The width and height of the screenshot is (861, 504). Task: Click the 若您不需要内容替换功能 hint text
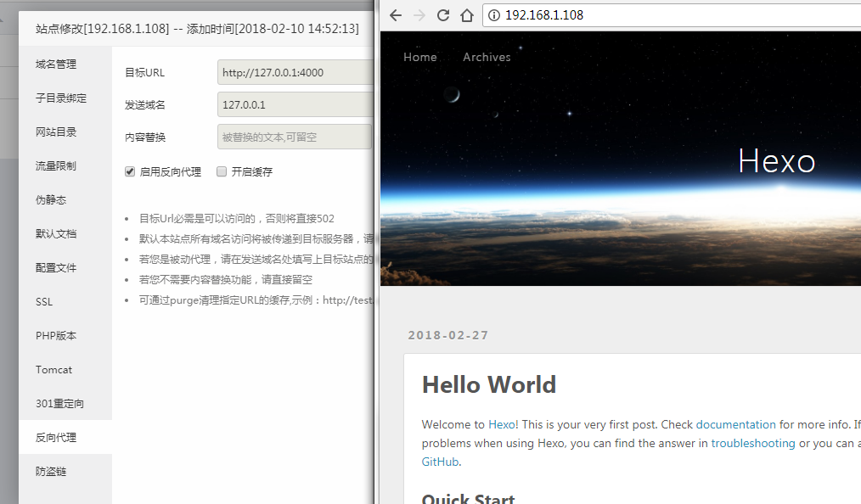pyautogui.click(x=226, y=280)
